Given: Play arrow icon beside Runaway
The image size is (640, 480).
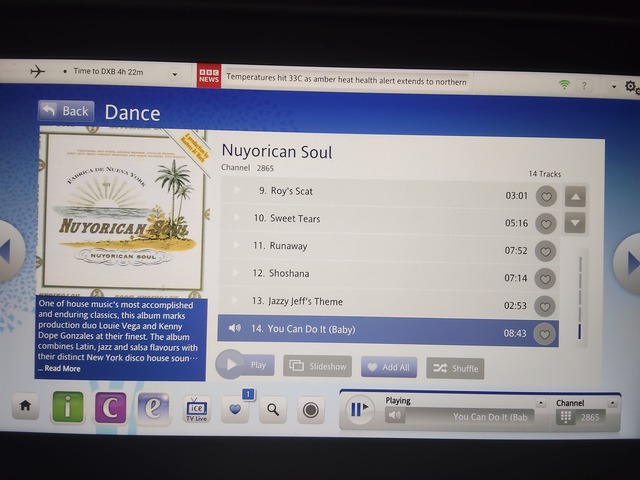Looking at the screenshot, I should (236, 245).
